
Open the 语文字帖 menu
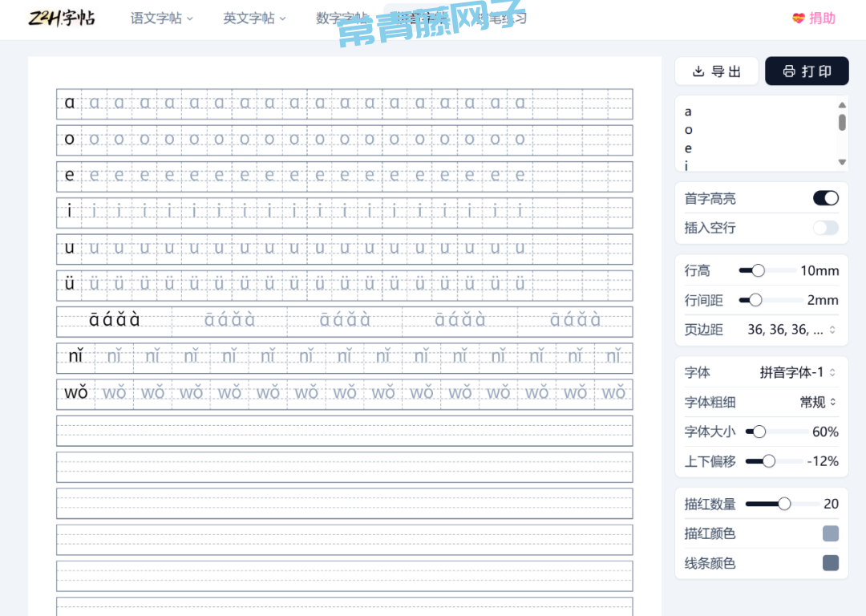pos(161,18)
